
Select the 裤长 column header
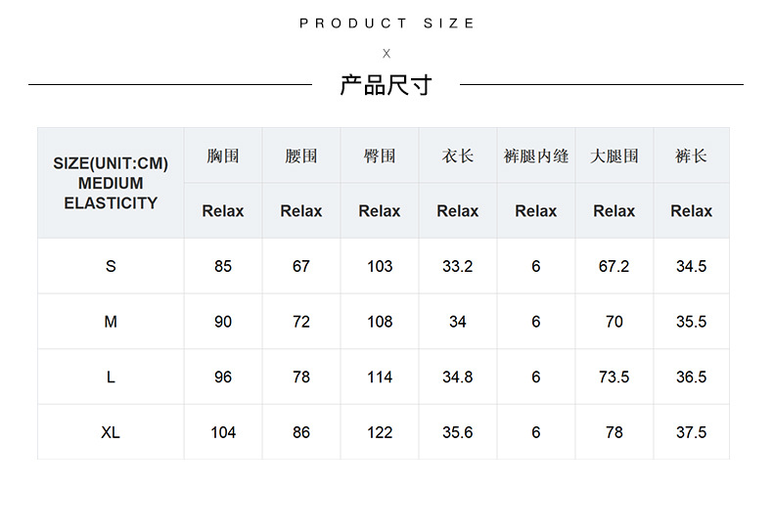(x=691, y=155)
